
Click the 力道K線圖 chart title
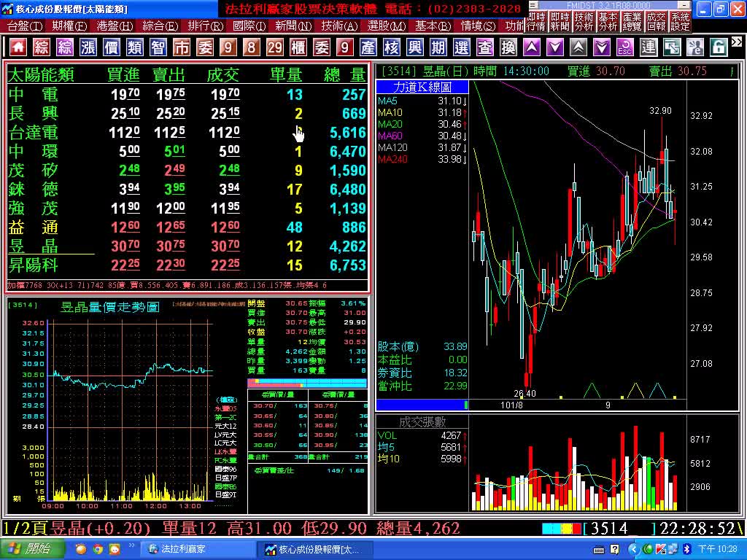coord(422,87)
